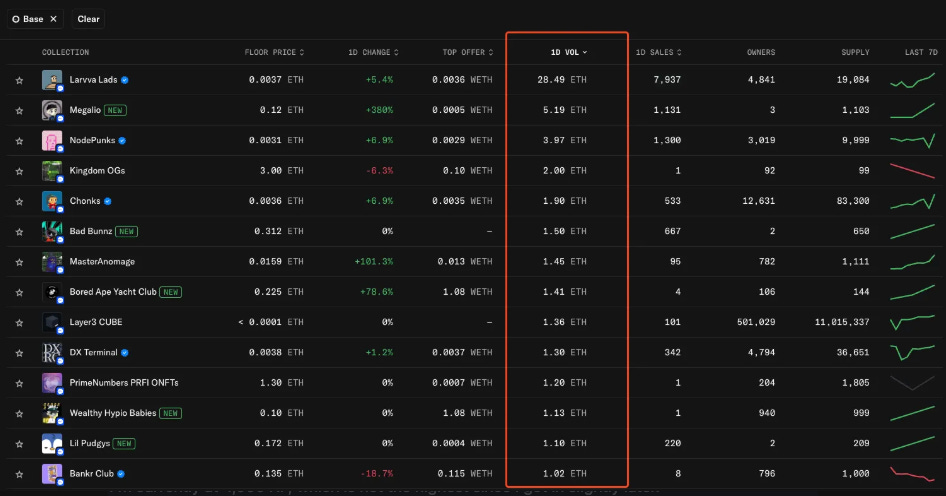Open Bankr Club collection avatar
The width and height of the screenshot is (946, 496).
pyautogui.click(x=52, y=474)
